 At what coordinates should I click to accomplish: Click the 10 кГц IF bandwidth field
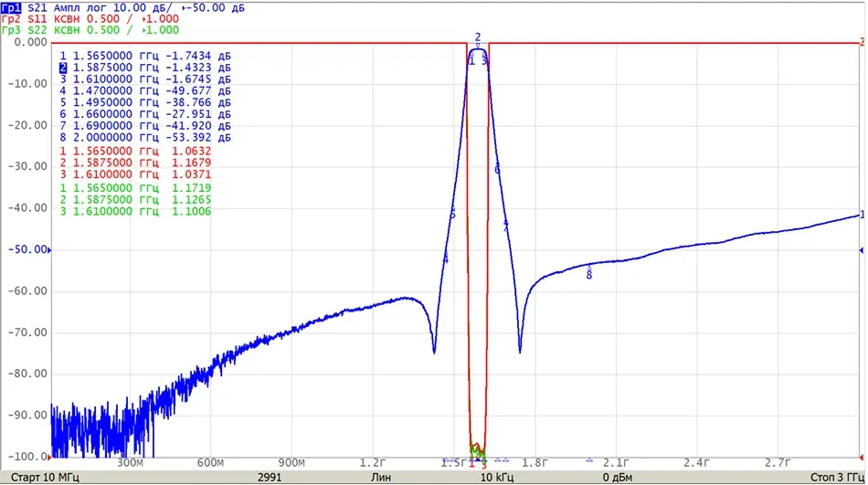click(x=496, y=478)
